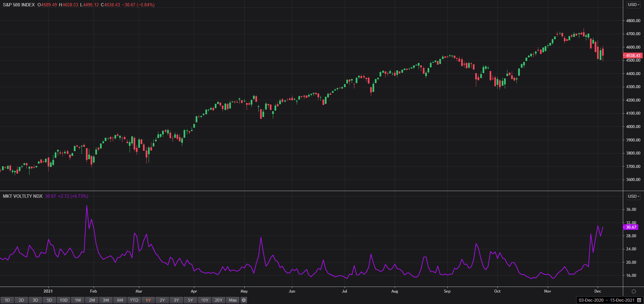
Task: Choose the 20Y time range
Action: (x=218, y=300)
